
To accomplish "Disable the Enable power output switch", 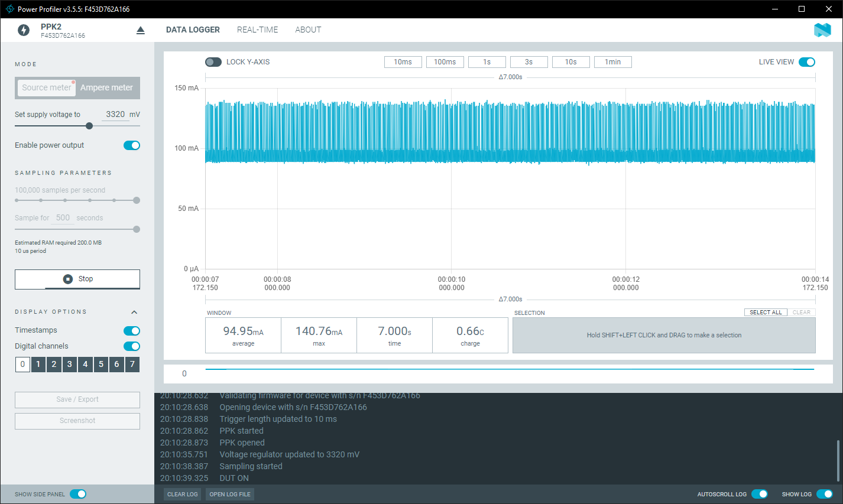I will click(x=132, y=145).
